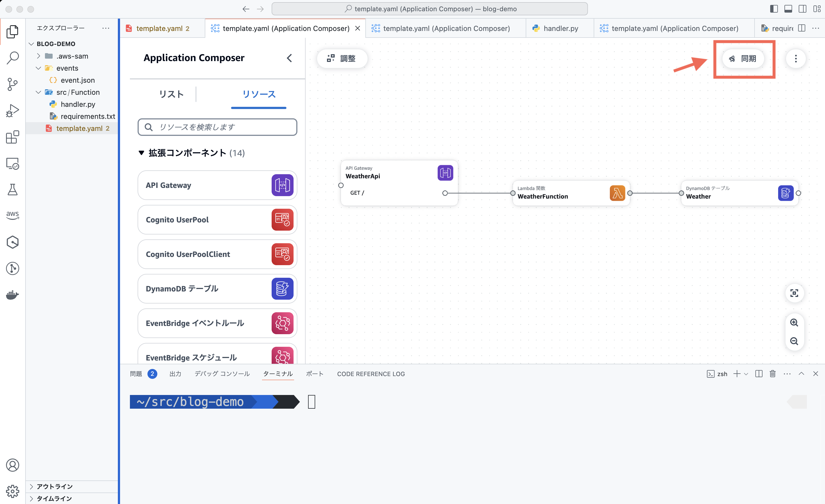Image resolution: width=825 pixels, height=504 pixels.
Task: Split the editor to the right
Action: 801,28
